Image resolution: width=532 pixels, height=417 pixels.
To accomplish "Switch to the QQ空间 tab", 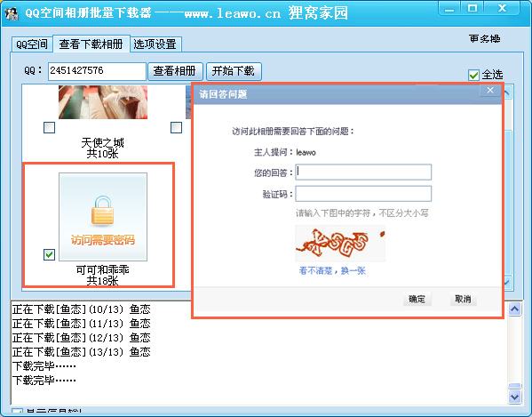I will point(32,44).
